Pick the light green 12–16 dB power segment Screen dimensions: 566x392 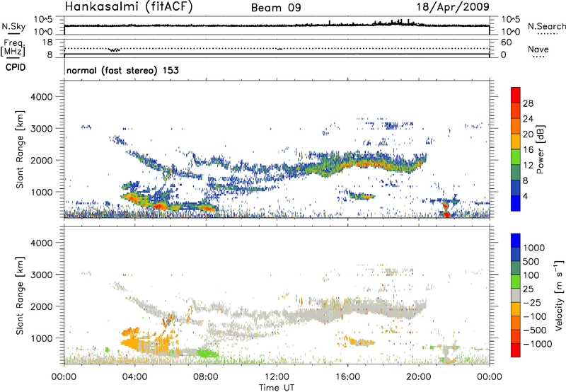516,156
